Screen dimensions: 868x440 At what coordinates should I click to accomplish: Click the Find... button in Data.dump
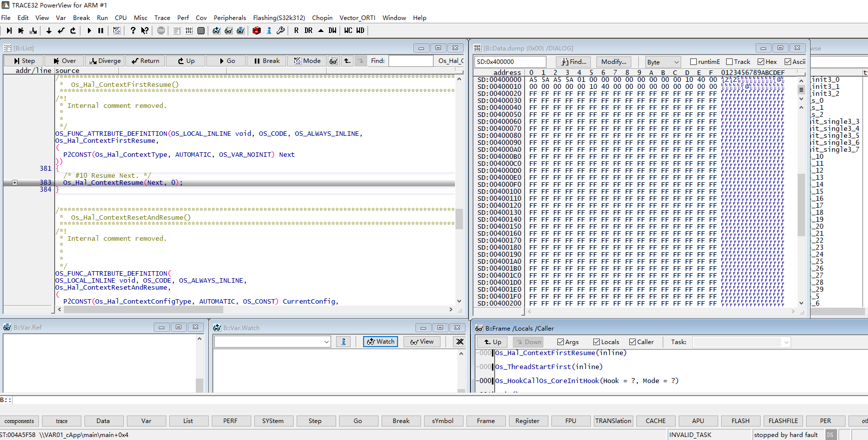point(574,62)
